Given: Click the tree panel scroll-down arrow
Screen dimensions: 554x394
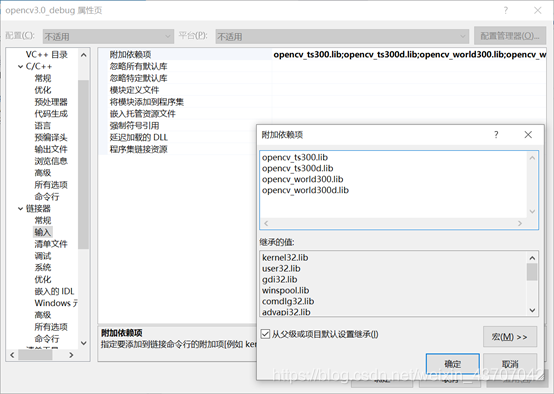Looking at the screenshot, I should pyautogui.click(x=83, y=343).
